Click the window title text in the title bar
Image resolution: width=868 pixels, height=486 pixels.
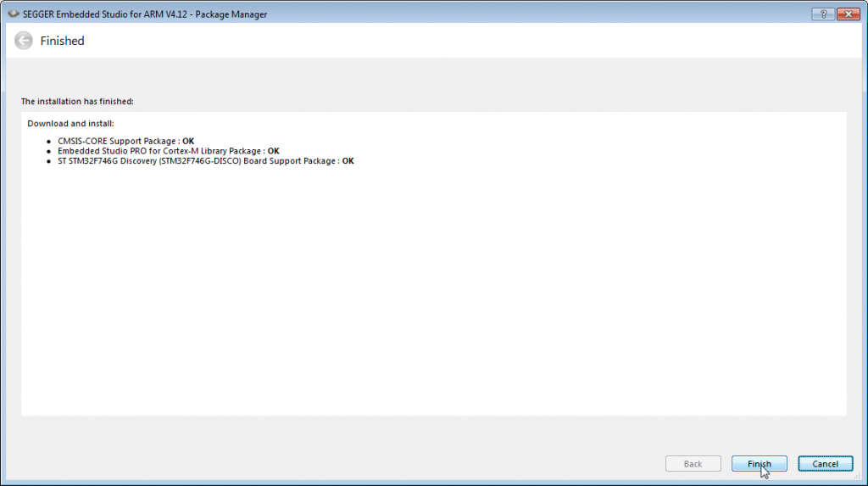point(144,14)
